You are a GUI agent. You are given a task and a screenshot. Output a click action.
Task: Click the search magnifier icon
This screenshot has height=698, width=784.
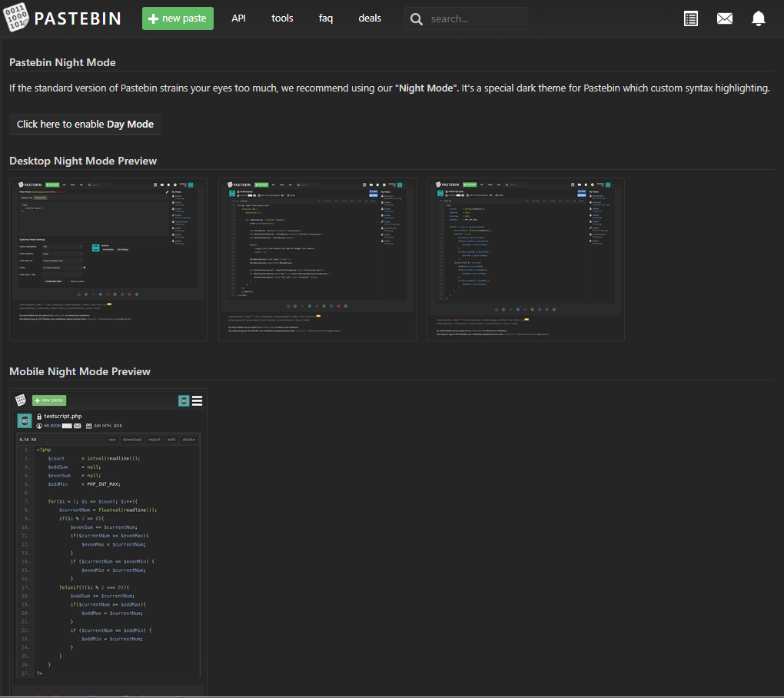point(417,19)
